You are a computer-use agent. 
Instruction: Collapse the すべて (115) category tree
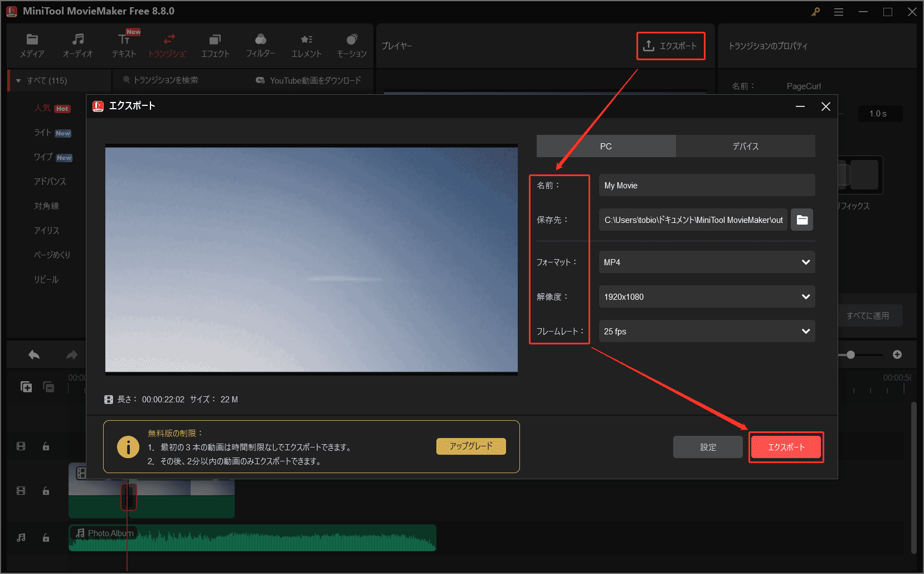tap(18, 81)
